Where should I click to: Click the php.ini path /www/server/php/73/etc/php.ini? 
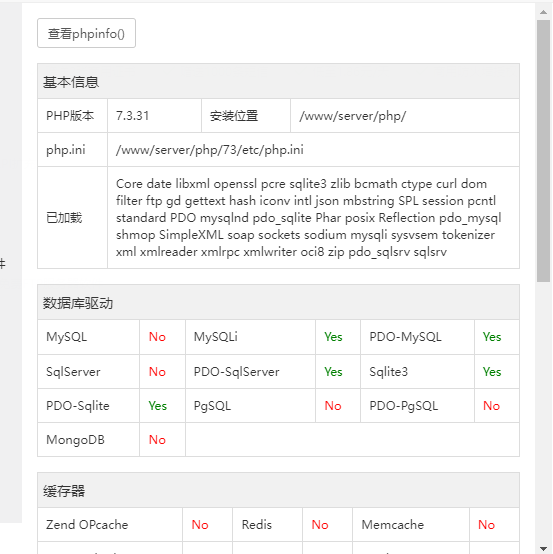pyautogui.click(x=210, y=150)
